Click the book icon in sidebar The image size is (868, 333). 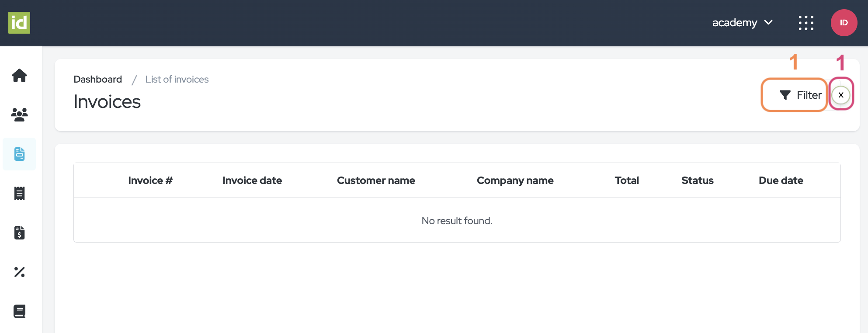pyautogui.click(x=19, y=311)
